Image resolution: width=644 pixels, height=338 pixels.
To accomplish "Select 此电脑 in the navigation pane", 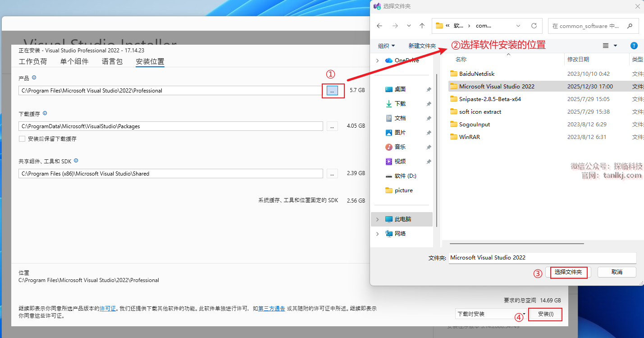I will (x=402, y=219).
